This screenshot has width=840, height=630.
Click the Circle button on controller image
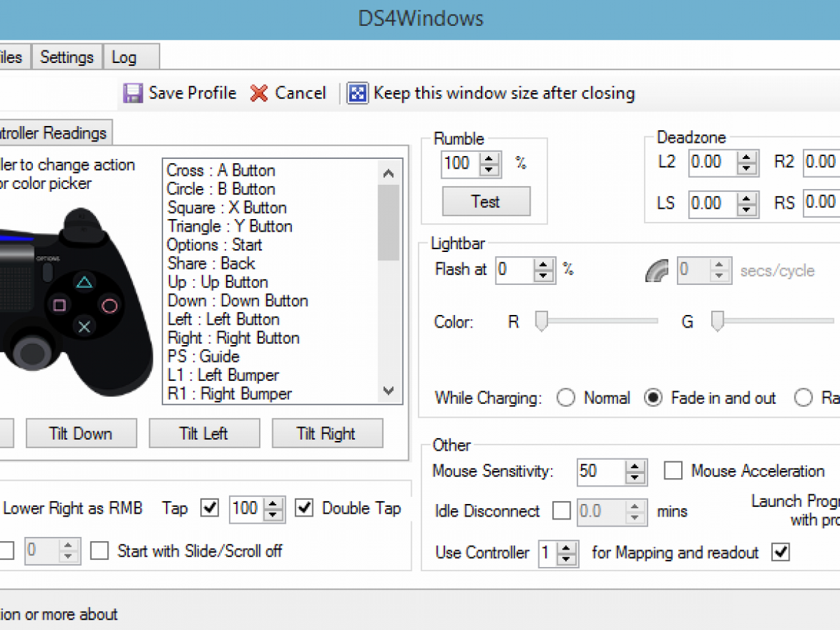pos(109,305)
